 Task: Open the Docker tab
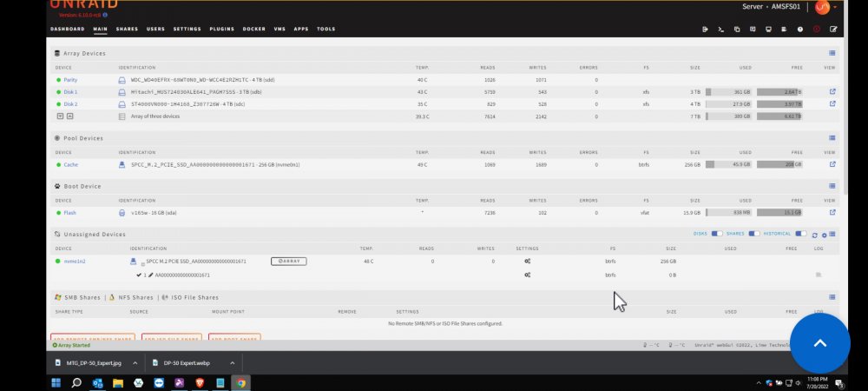click(254, 29)
